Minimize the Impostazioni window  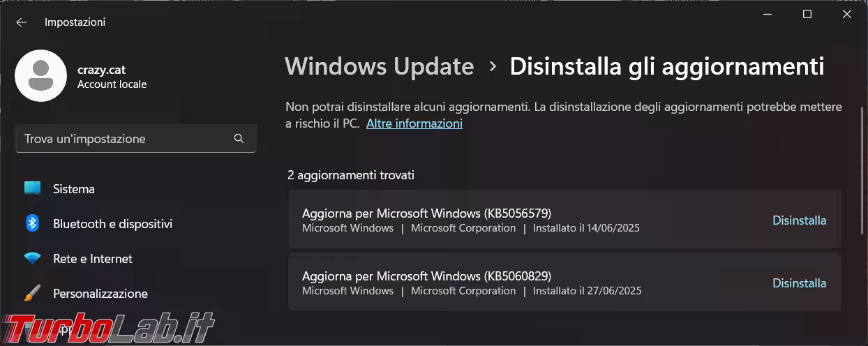[768, 15]
